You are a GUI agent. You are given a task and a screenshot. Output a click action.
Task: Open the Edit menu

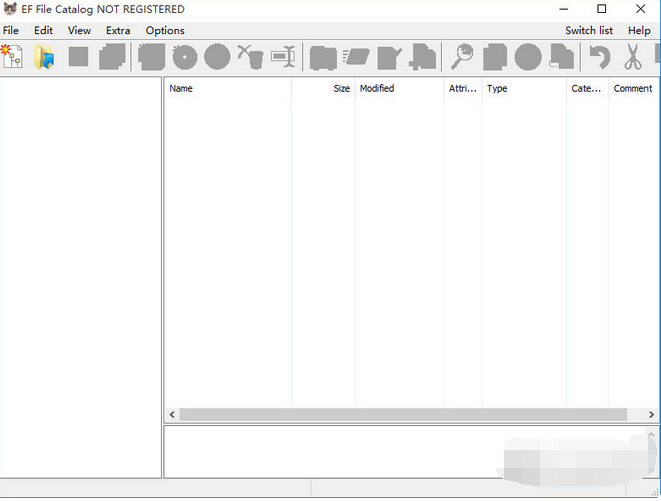point(43,30)
